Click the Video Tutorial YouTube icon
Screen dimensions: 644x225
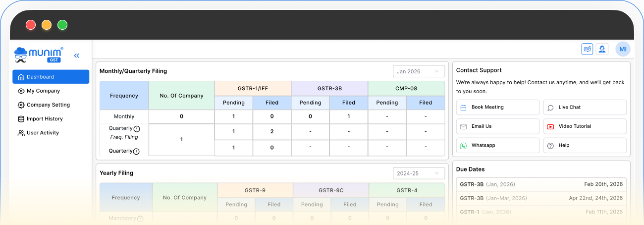(550, 126)
